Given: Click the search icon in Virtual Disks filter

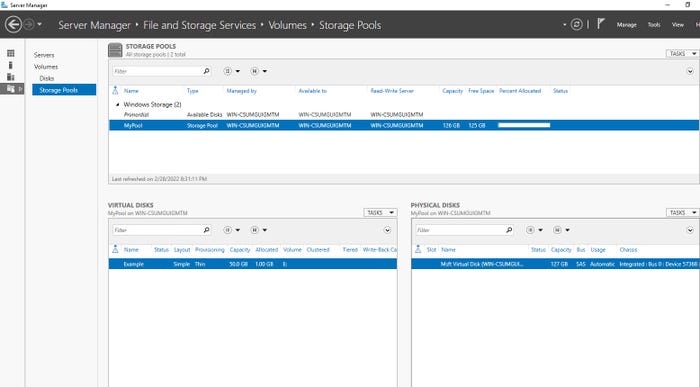Looking at the screenshot, I should (206, 230).
